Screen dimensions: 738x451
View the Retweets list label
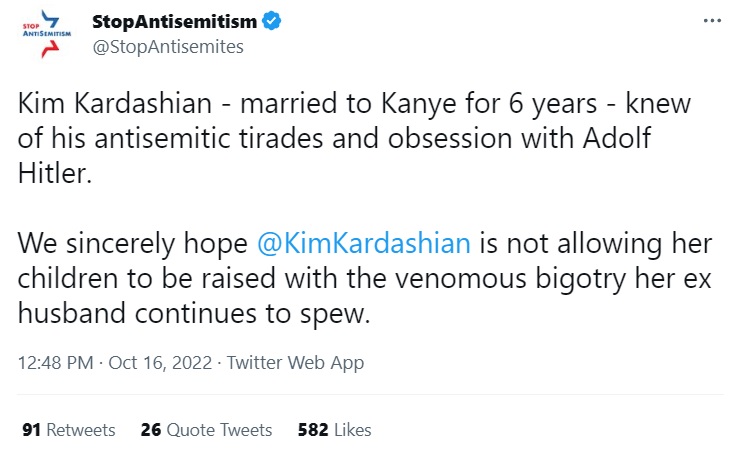[x=81, y=430]
